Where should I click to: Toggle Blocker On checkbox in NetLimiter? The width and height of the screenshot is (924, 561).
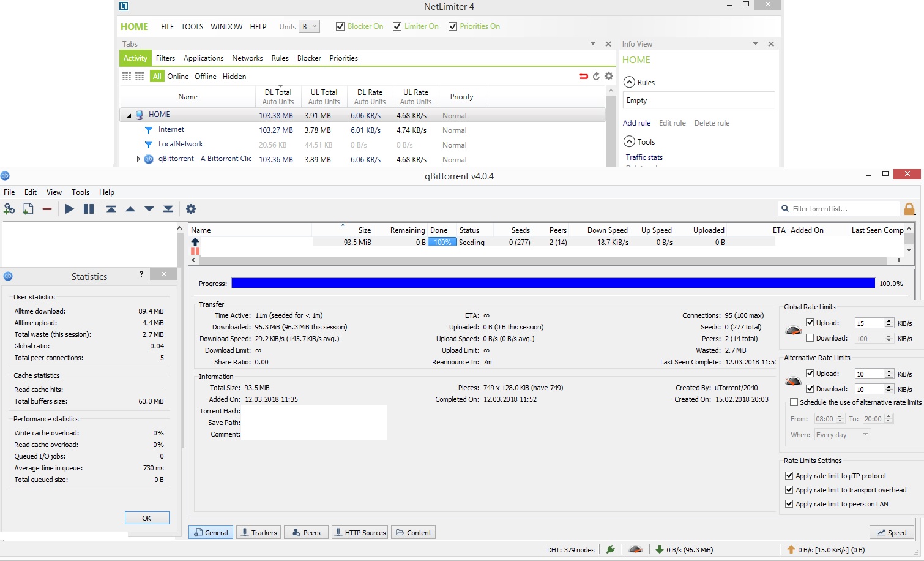pyautogui.click(x=340, y=26)
